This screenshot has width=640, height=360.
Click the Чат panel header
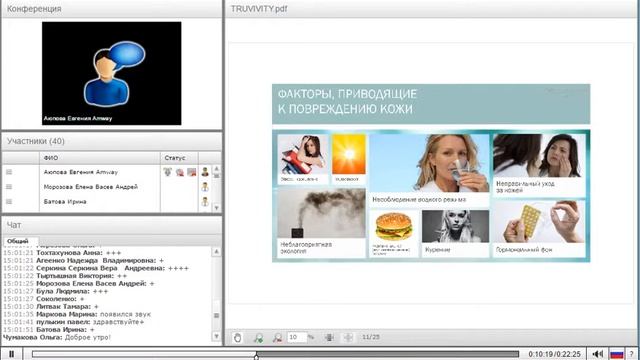point(111,225)
